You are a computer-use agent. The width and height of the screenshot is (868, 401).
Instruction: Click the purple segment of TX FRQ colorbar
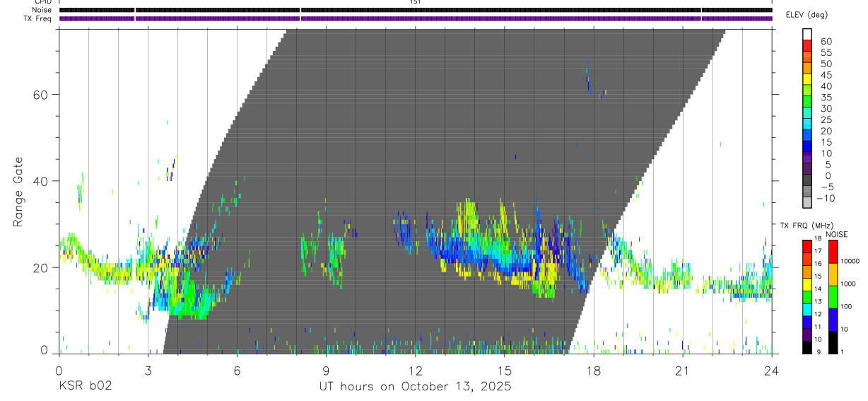[807, 335]
